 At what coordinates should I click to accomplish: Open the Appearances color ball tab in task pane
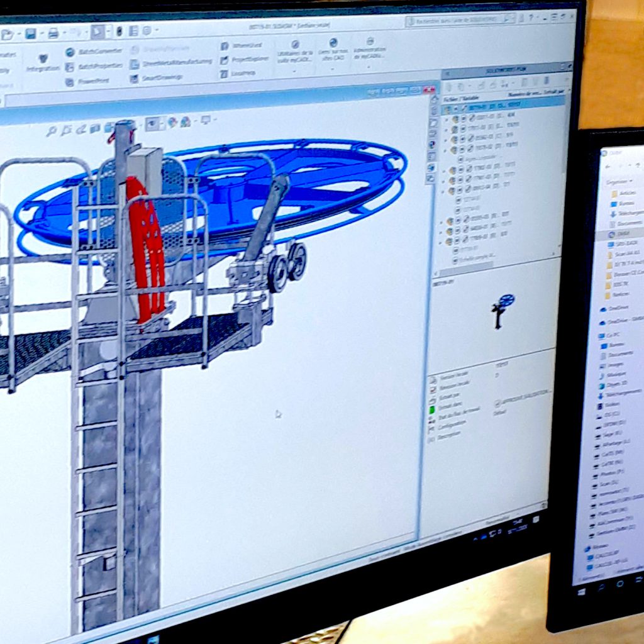(432, 145)
